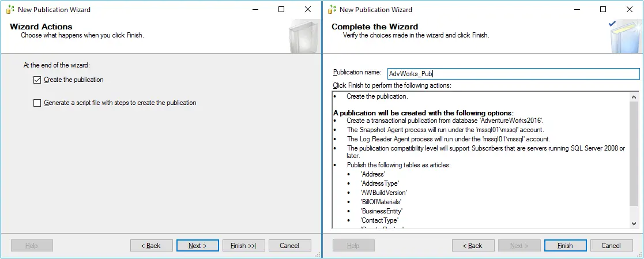Click the publication compatibility level line
The image size is (644, 259).
coord(486,152)
